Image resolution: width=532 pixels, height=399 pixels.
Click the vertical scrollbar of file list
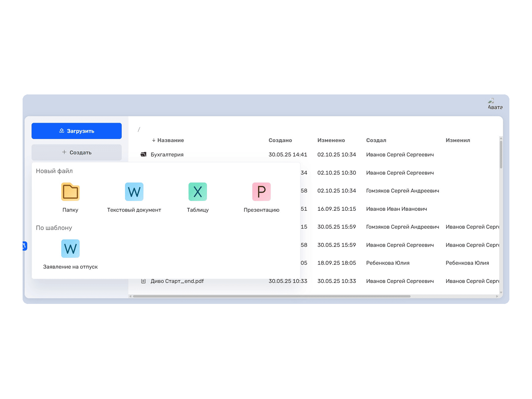click(x=501, y=155)
